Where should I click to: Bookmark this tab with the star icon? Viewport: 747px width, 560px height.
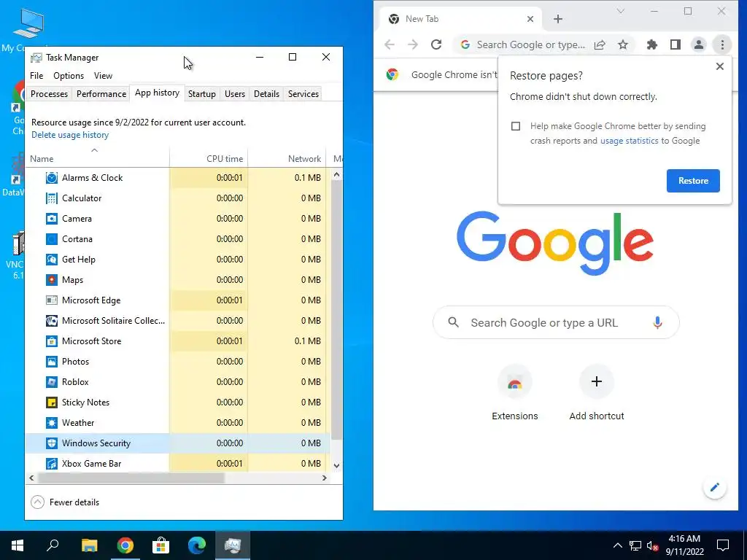(623, 44)
